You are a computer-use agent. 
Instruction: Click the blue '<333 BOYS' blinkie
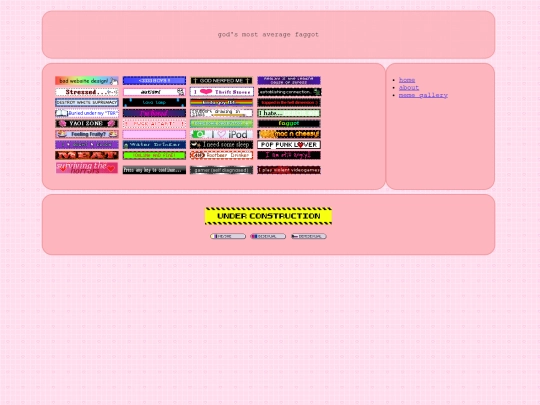click(154, 81)
